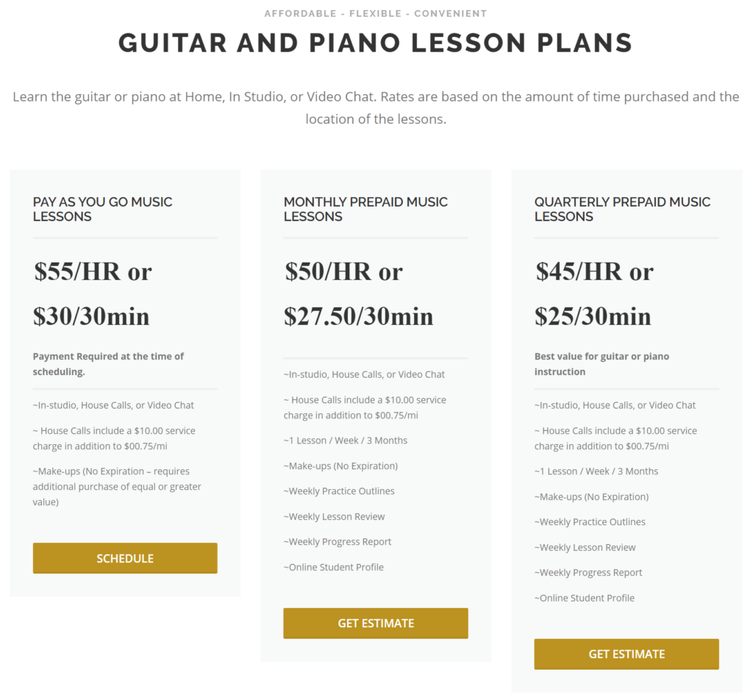Click the SCHEDULE button
This screenshot has width=753, height=700.
point(125,558)
